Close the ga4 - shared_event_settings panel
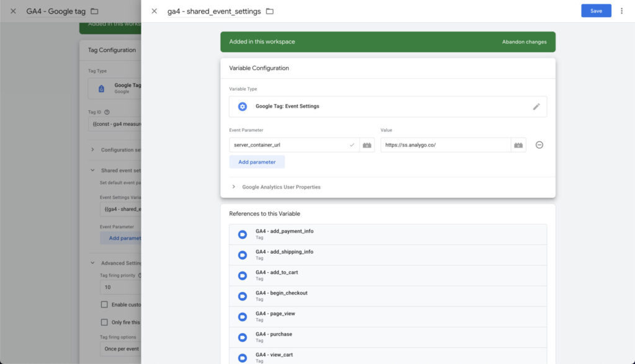The image size is (635, 364). tap(154, 11)
